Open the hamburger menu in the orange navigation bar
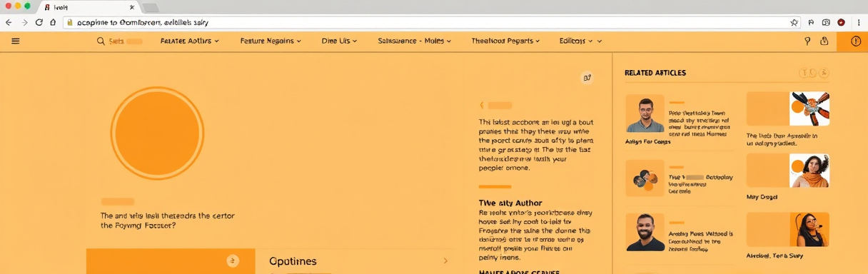Screen dimensions: 868x274 tap(16, 41)
